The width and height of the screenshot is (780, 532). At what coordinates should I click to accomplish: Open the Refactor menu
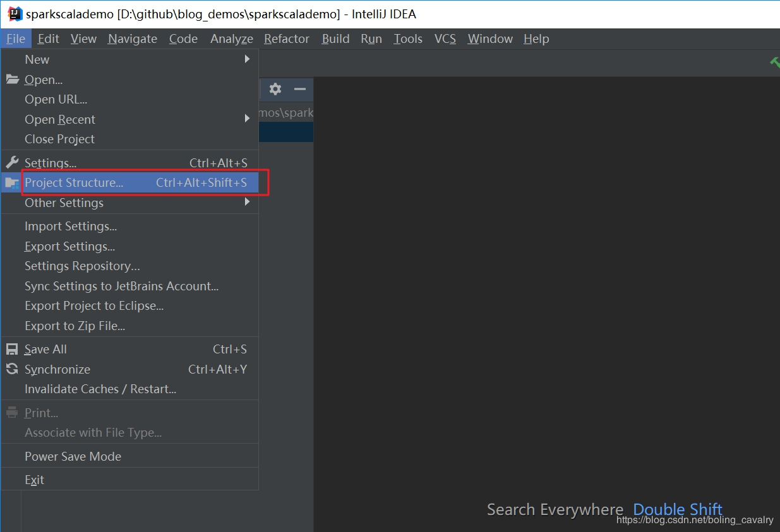point(287,38)
